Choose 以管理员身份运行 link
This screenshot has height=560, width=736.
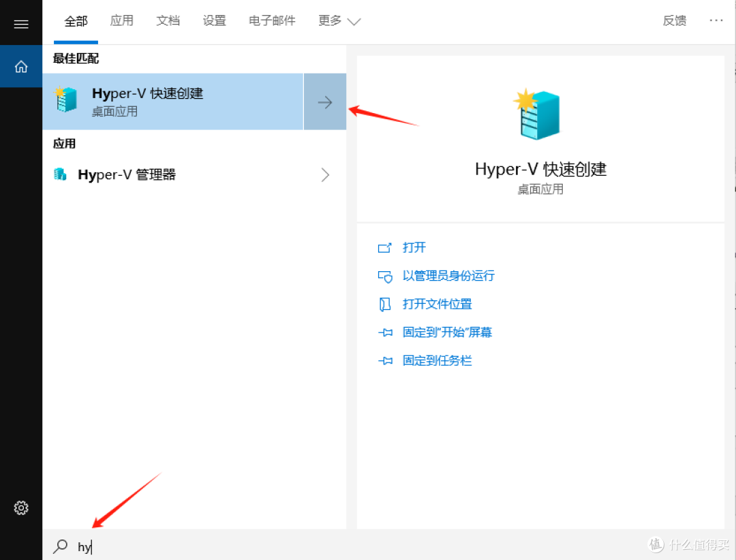(x=448, y=275)
